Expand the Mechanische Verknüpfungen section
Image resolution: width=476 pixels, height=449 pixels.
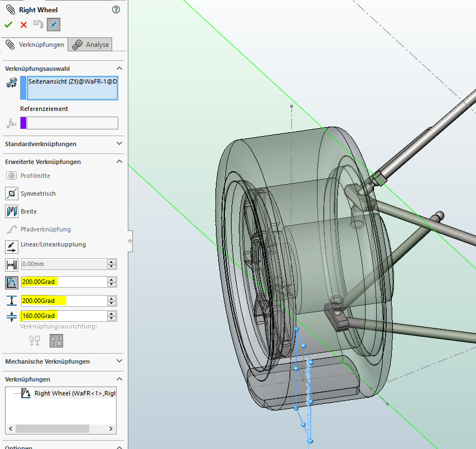tap(119, 361)
